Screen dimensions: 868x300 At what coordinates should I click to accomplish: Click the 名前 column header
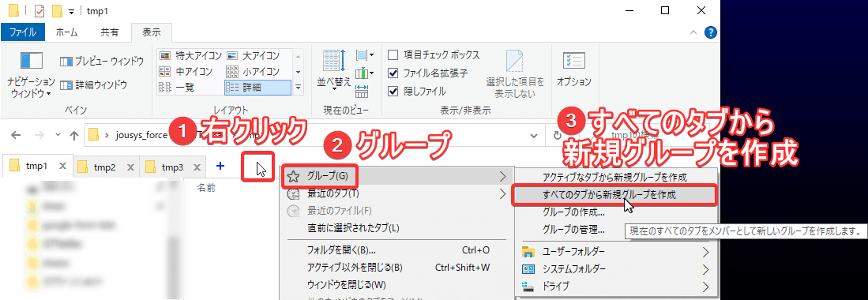pos(206,188)
